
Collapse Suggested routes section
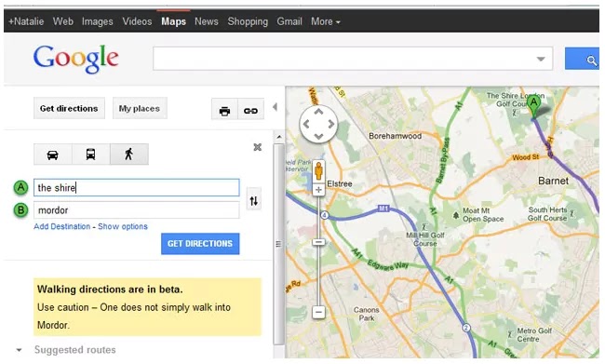click(x=19, y=350)
